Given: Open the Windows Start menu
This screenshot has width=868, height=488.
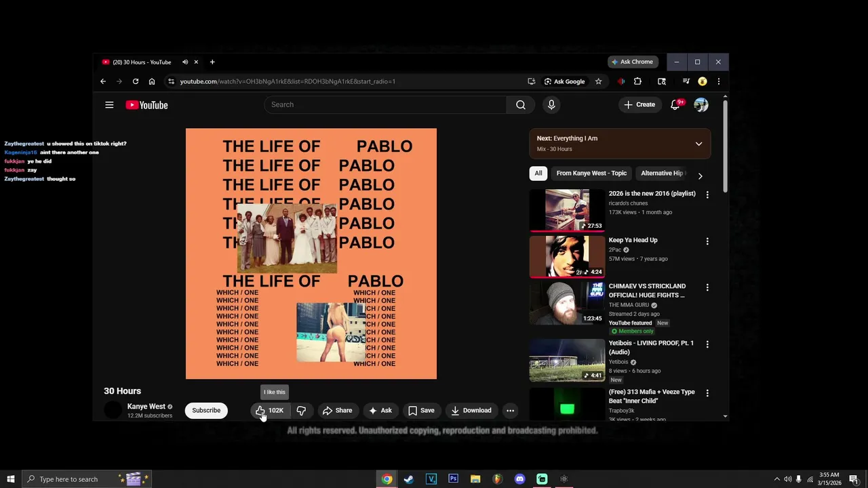Looking at the screenshot, I should point(11,479).
